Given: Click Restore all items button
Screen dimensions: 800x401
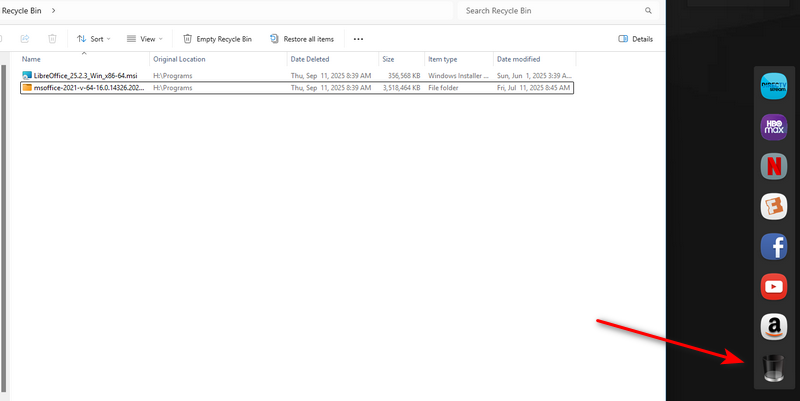Looking at the screenshot, I should click(x=302, y=39).
